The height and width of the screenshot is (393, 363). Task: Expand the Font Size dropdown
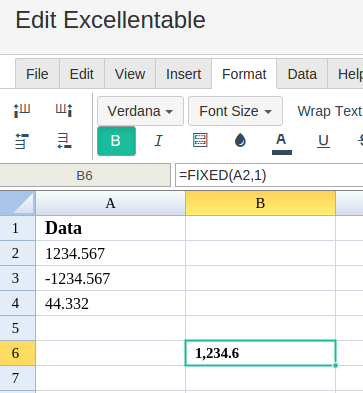(x=235, y=111)
